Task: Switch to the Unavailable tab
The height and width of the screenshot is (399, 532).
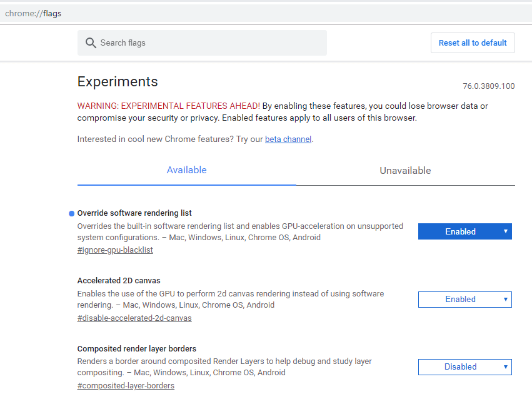Action: pos(405,171)
